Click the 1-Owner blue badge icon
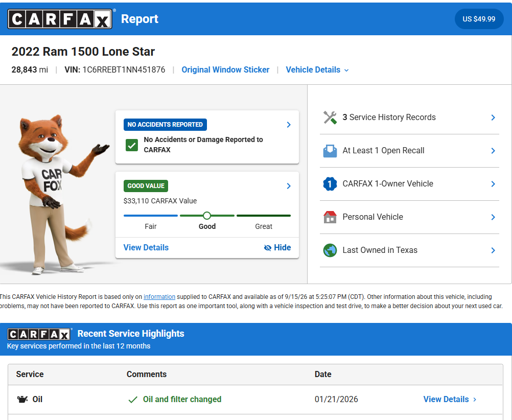 (x=330, y=184)
